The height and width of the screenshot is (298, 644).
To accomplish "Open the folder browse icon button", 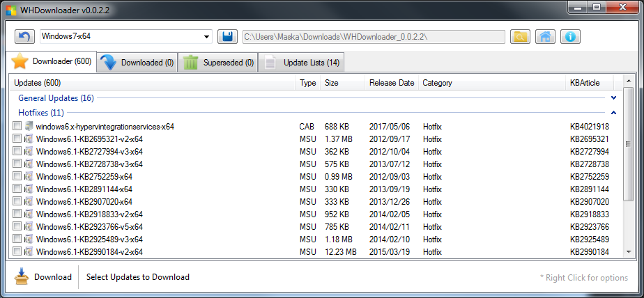I will pyautogui.click(x=520, y=36).
